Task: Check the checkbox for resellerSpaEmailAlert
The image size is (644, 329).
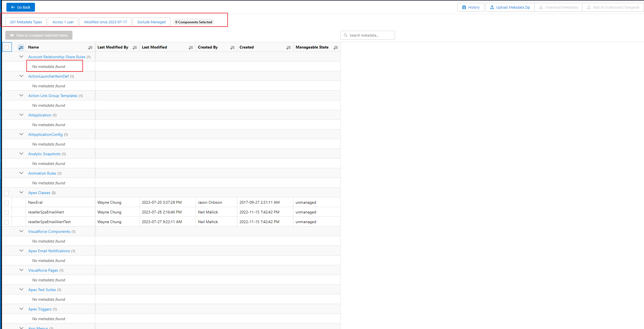Action: pos(7,212)
